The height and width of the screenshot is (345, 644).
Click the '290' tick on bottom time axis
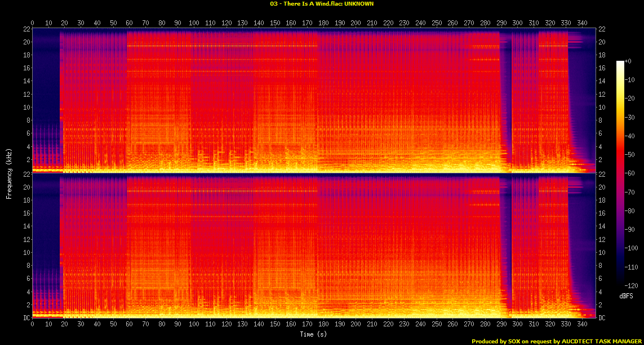501,325
